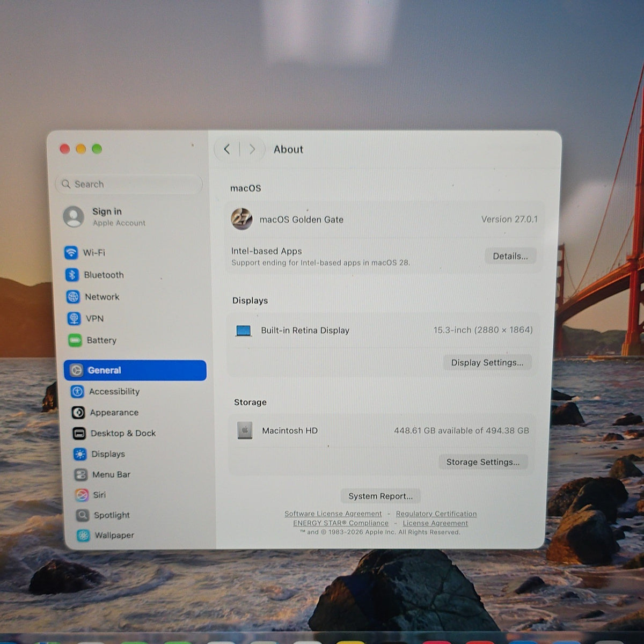Open Storage Settings
The height and width of the screenshot is (644, 644).
[x=483, y=462]
